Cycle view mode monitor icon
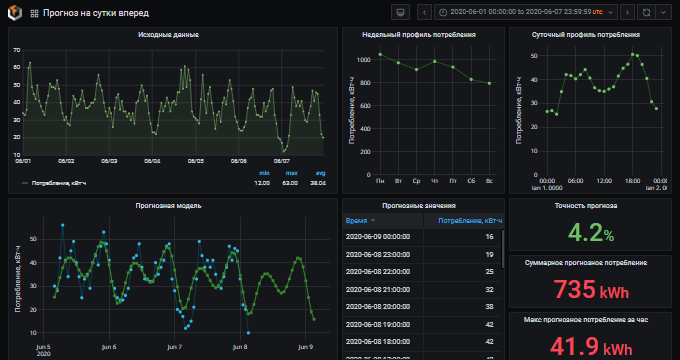The image size is (680, 360). (400, 12)
